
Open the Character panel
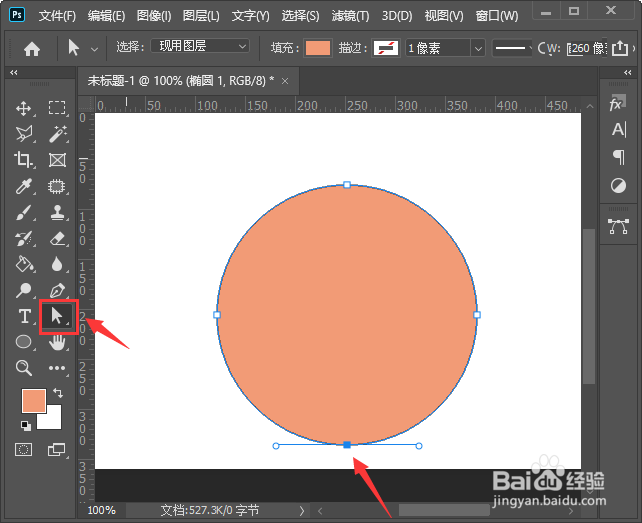619,130
